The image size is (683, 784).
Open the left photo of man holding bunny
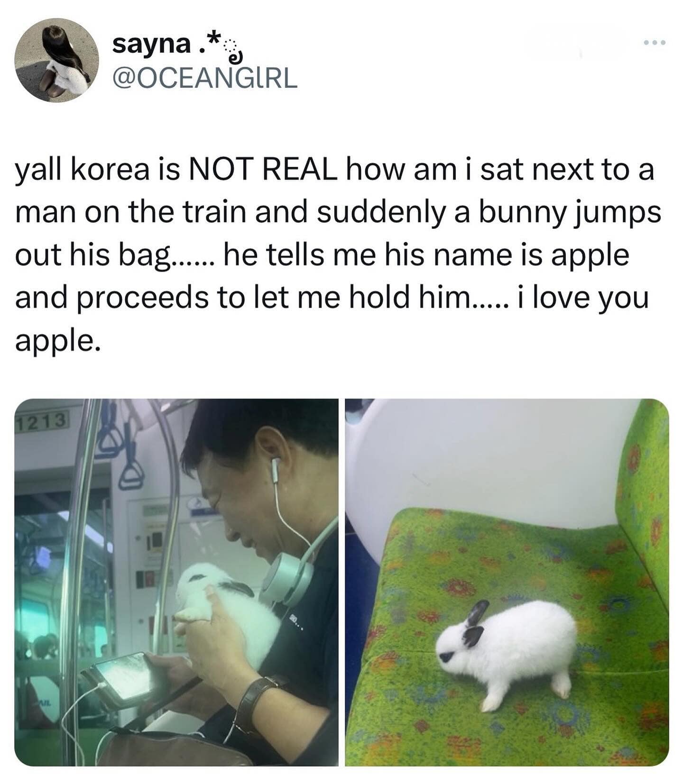[176, 583]
